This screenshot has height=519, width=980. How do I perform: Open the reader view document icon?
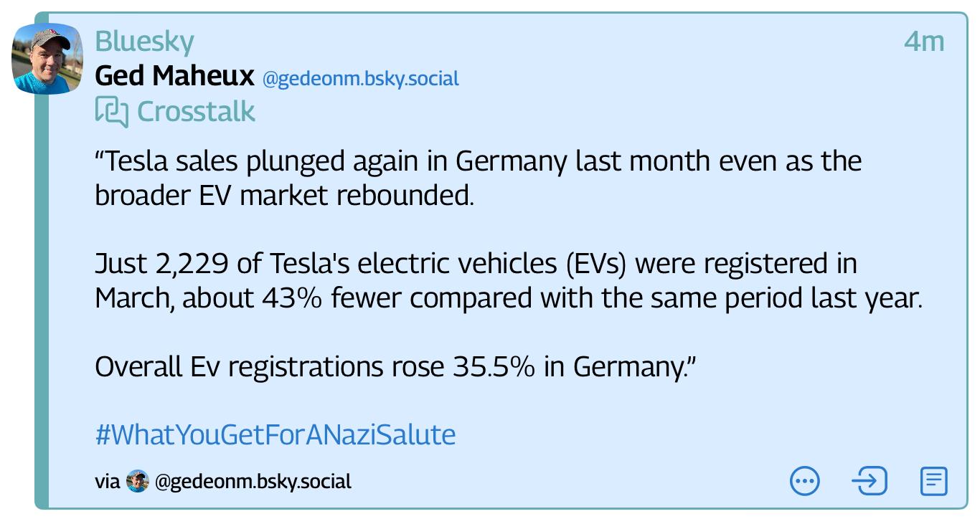pos(933,481)
